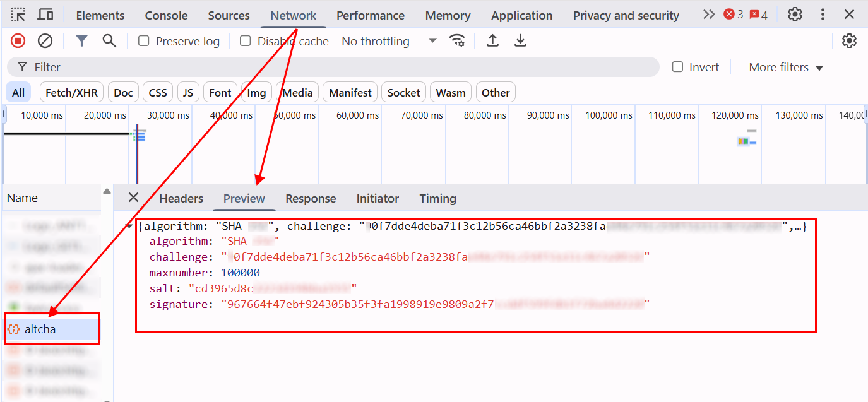The height and width of the screenshot is (402, 868).
Task: Select the altcha request
Action: 40,329
